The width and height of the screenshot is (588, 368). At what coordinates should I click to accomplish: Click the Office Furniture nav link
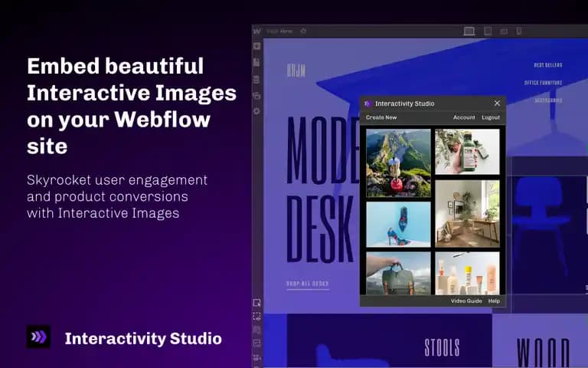[543, 83]
